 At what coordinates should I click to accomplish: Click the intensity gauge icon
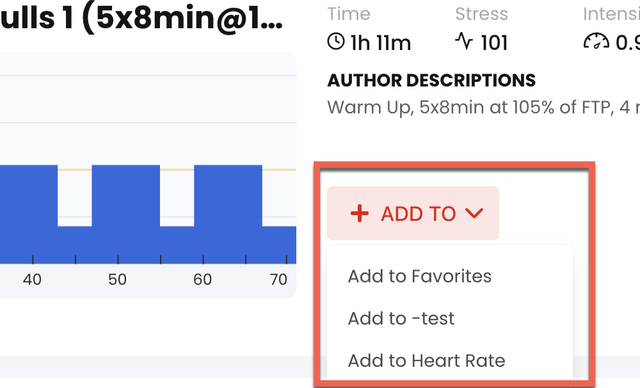[596, 41]
